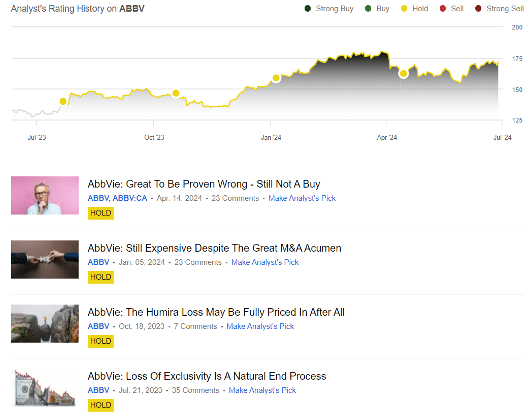Screen dimensions: 532x419
Task: Click the pink-background man thumbnail
Action: coord(45,195)
